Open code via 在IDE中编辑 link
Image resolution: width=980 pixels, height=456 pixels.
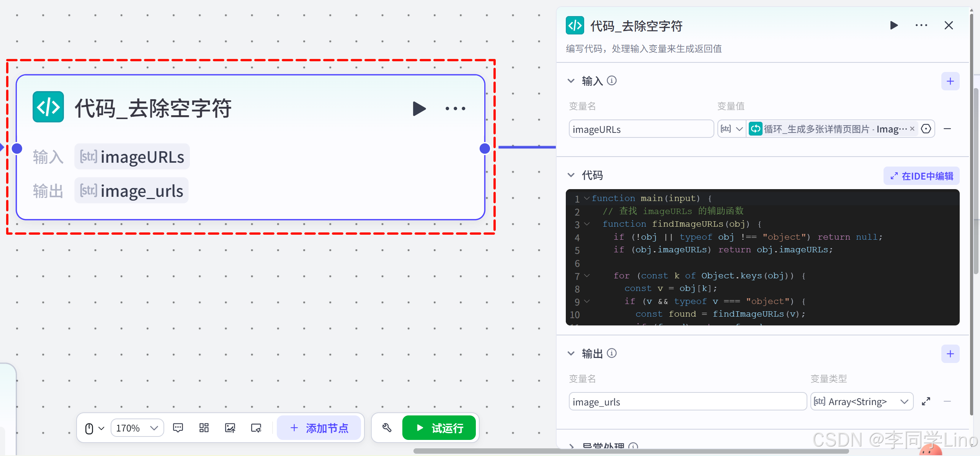pos(921,176)
